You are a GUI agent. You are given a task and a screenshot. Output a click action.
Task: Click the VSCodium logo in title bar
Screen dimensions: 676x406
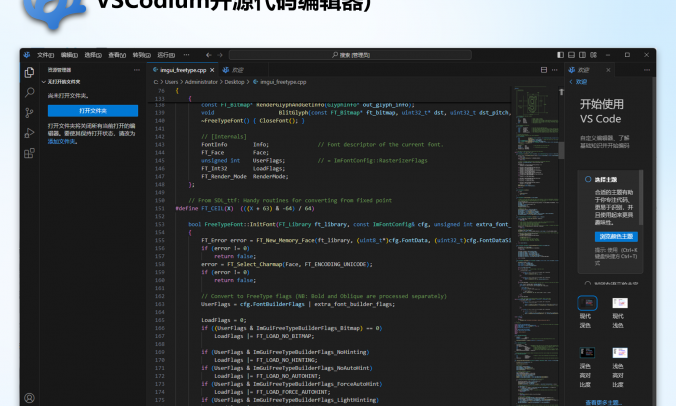click(x=27, y=55)
